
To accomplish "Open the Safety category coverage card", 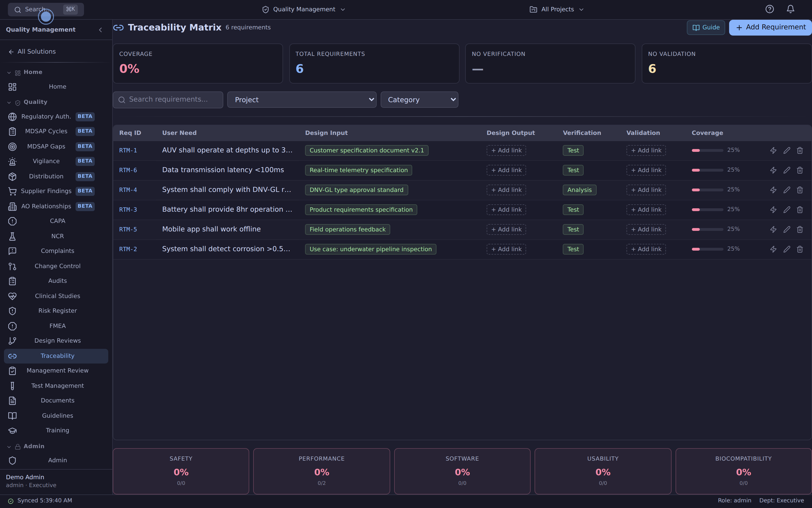I will tap(181, 471).
